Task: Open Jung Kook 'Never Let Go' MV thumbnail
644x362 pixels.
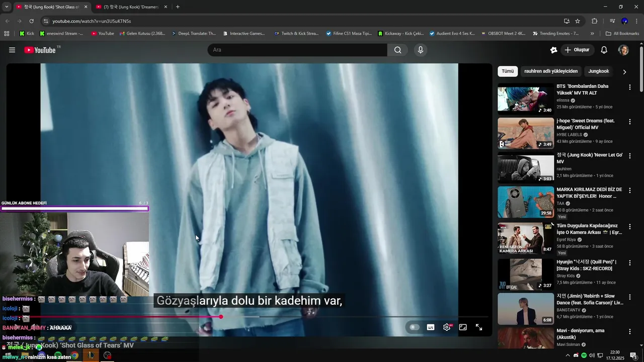Action: [x=526, y=167]
